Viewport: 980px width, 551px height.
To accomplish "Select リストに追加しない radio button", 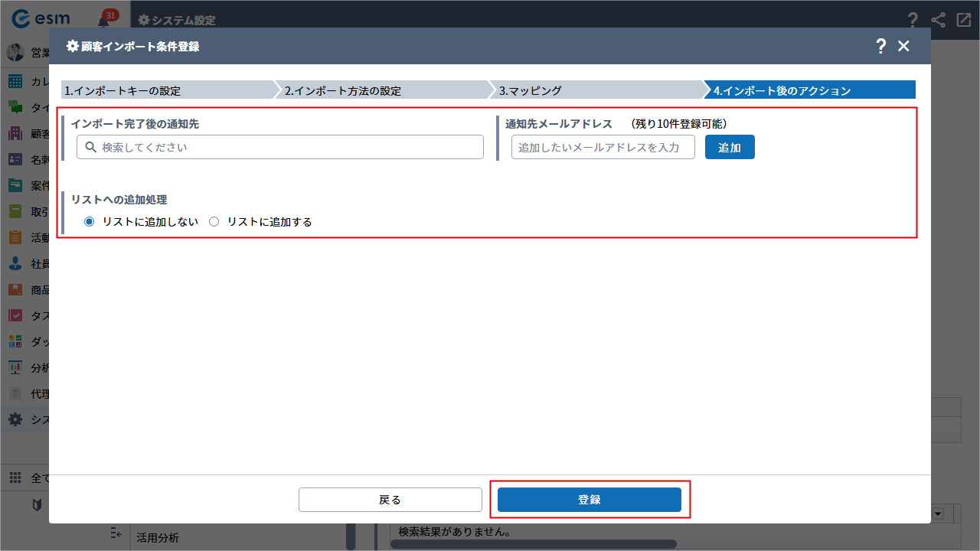I will click(89, 222).
